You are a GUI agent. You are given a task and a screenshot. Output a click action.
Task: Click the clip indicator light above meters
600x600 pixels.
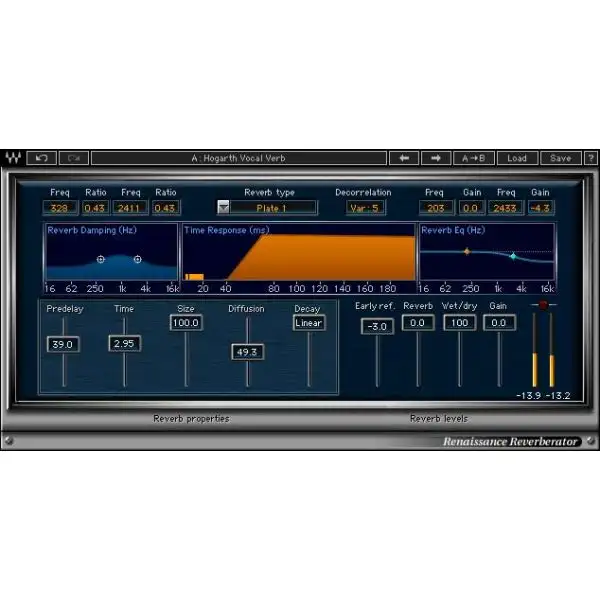coord(543,304)
